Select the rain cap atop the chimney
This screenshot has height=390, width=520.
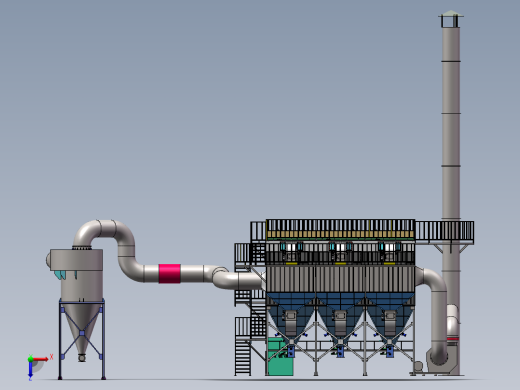tap(451, 14)
